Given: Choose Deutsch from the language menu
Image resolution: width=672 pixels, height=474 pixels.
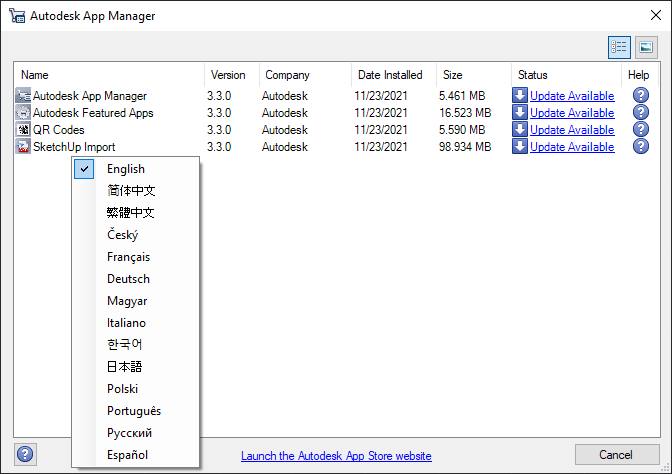Looking at the screenshot, I should point(128,279).
